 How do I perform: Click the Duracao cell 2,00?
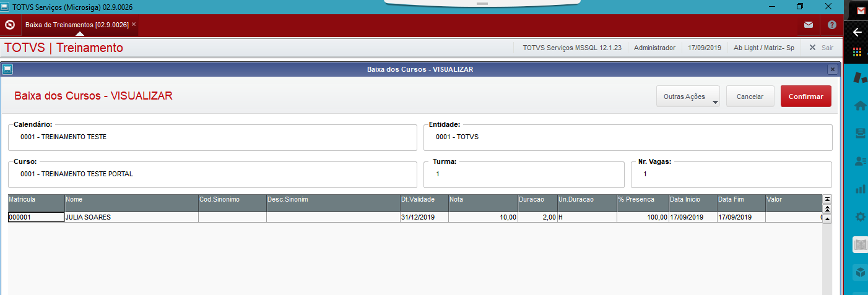[x=537, y=218]
